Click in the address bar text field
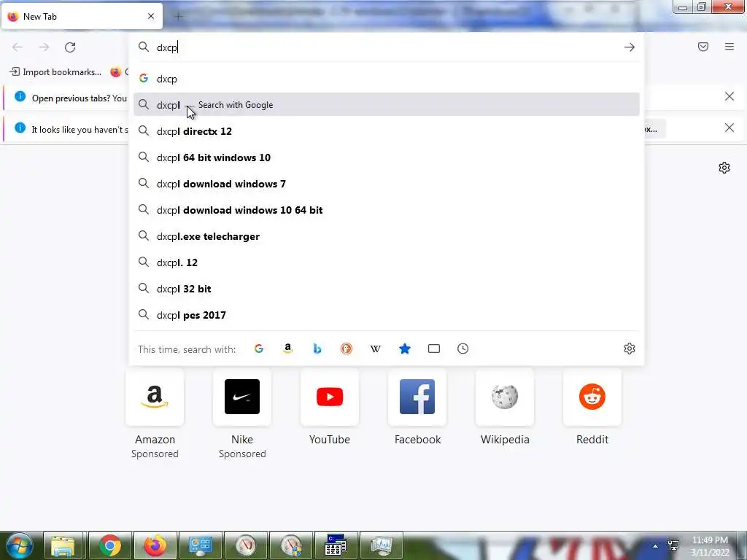Viewport: 747px width, 560px height. click(x=386, y=47)
